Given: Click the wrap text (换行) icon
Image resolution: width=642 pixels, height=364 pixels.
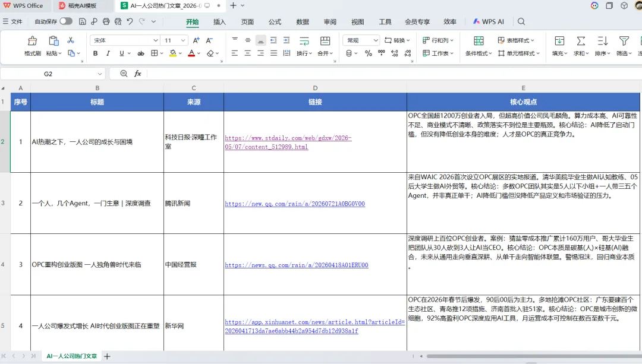Looking at the screenshot, I should [x=304, y=40].
